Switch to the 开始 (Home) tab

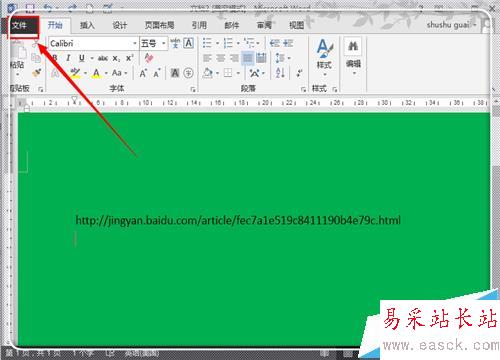click(x=55, y=25)
